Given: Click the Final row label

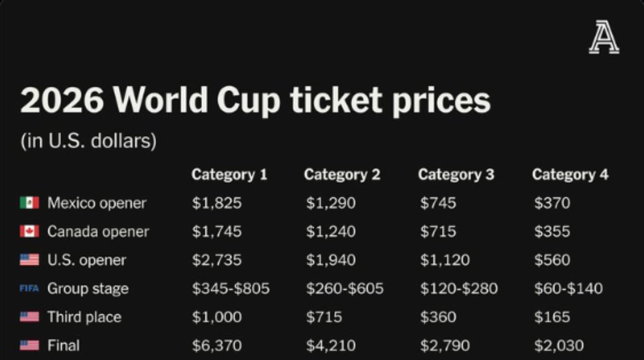Looking at the screenshot, I should click(x=64, y=346).
